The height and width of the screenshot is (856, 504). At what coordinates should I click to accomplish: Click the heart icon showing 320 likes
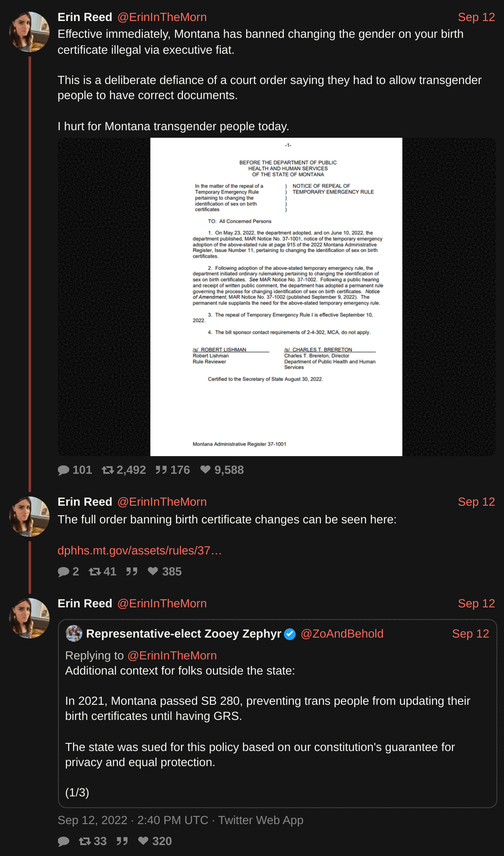(143, 841)
